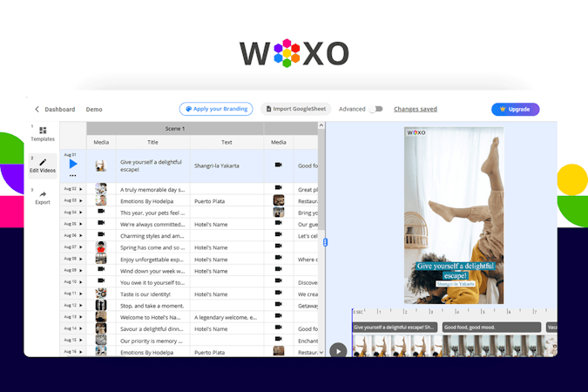Click the video media icon for Good food scene
Screen dimensions: 588x392
pos(278,165)
